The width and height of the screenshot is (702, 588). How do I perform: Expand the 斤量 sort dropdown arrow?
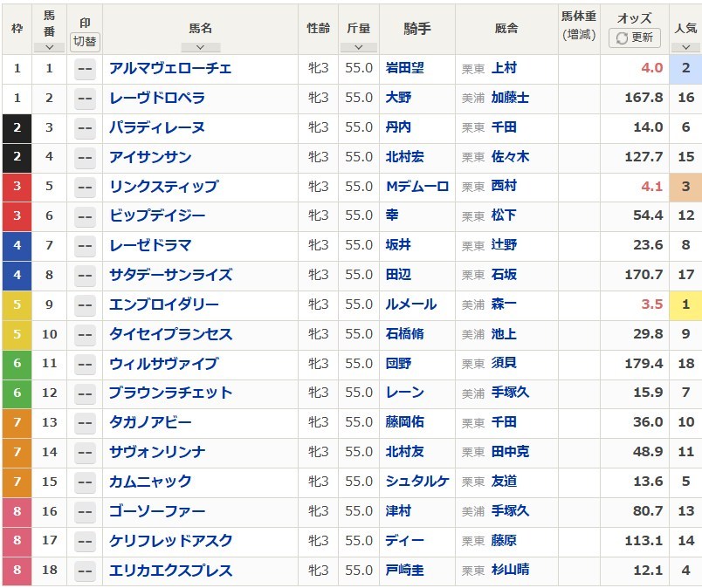click(358, 47)
